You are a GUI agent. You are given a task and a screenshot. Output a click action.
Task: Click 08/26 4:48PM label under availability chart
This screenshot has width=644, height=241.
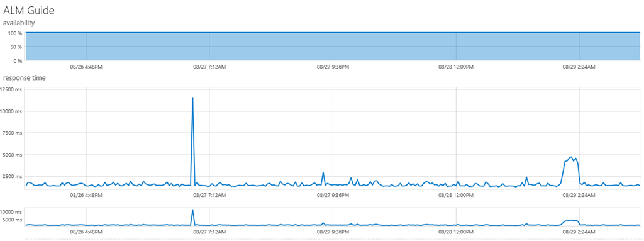click(x=86, y=67)
